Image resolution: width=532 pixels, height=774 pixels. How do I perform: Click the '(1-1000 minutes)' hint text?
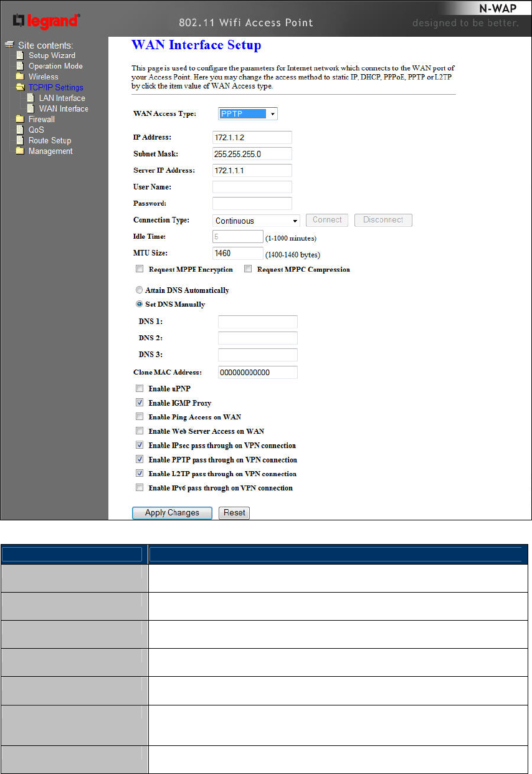[x=291, y=238]
